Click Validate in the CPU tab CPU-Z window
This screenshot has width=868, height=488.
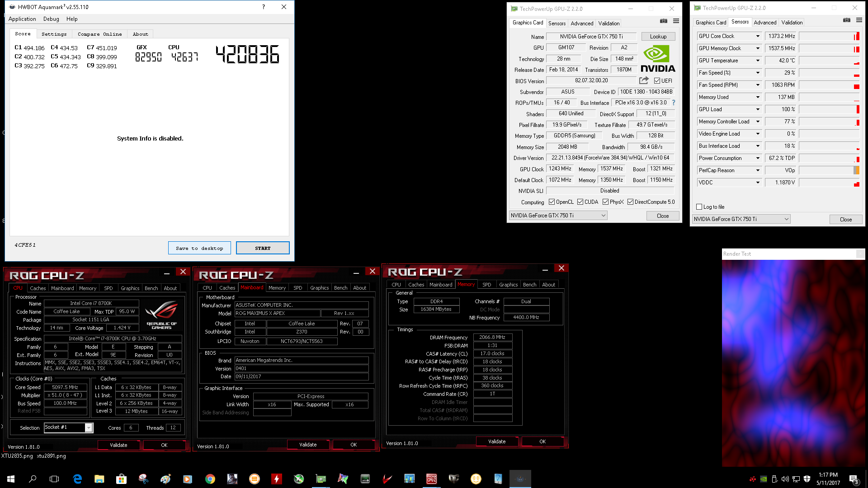point(118,445)
